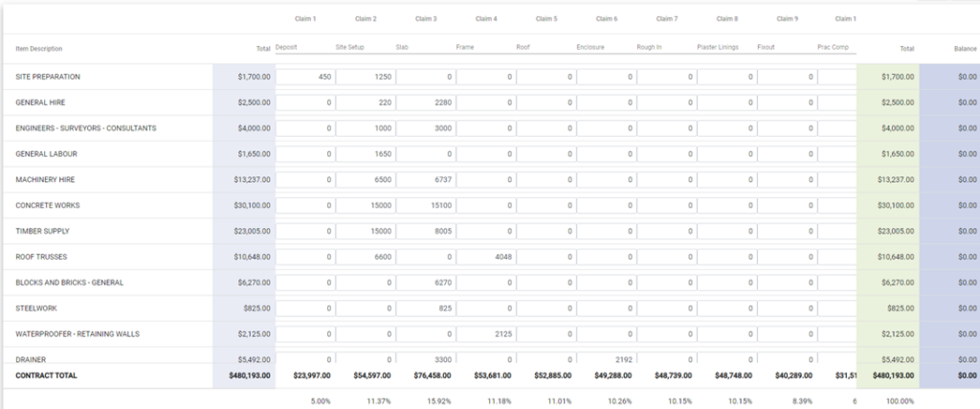Click the 8005 cell in Timber Supply

[x=425, y=232]
